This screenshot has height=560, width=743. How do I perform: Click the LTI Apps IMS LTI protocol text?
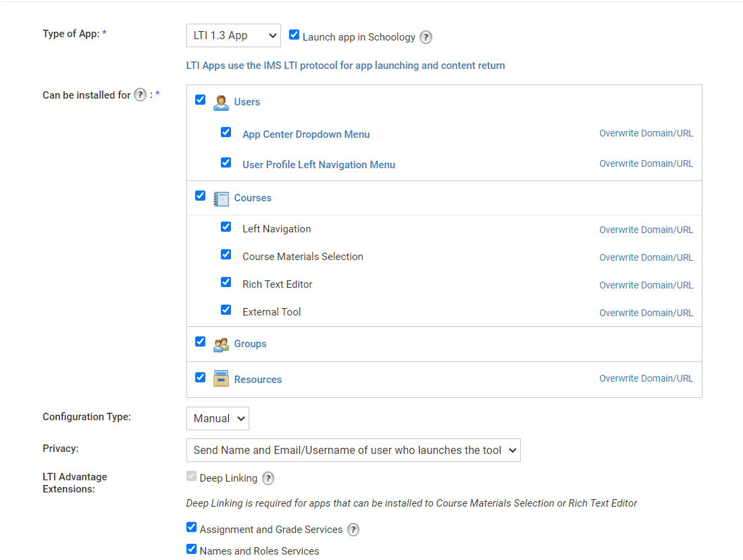[345, 66]
